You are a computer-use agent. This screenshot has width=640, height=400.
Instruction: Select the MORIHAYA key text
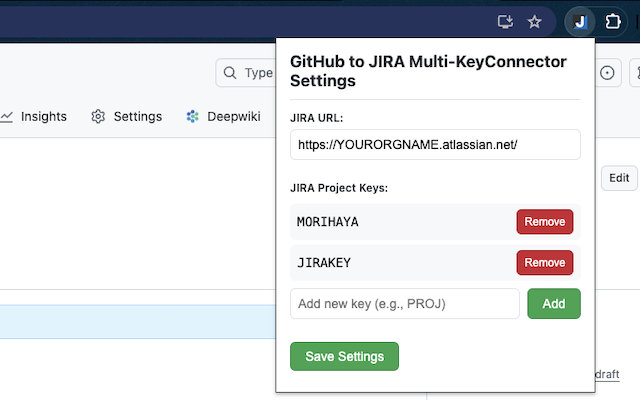pyautogui.click(x=328, y=222)
